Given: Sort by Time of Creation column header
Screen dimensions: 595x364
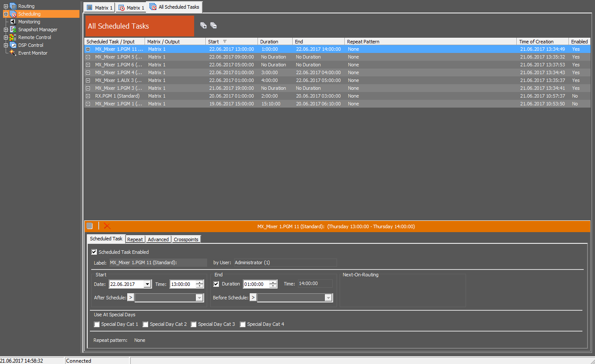Looking at the screenshot, I should click(x=543, y=42).
